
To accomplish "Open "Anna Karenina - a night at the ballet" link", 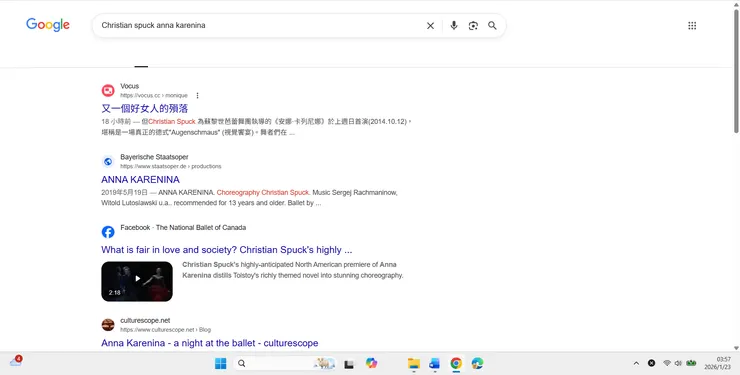I will tap(210, 343).
